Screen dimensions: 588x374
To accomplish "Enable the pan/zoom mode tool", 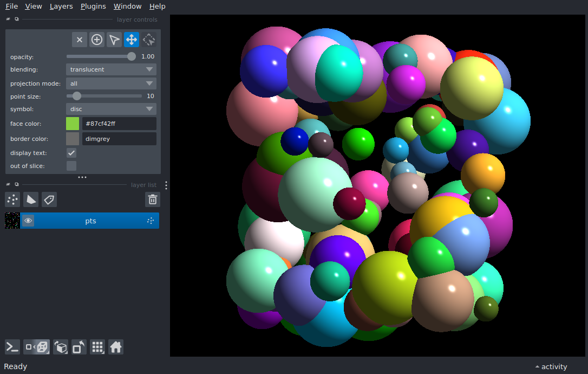I will click(x=132, y=40).
